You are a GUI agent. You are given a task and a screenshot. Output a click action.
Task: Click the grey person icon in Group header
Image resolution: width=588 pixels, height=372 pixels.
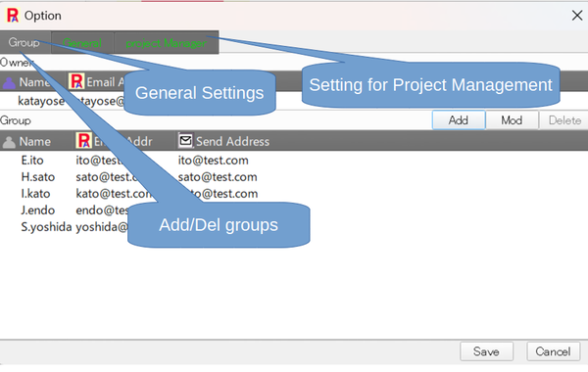pos(9,142)
